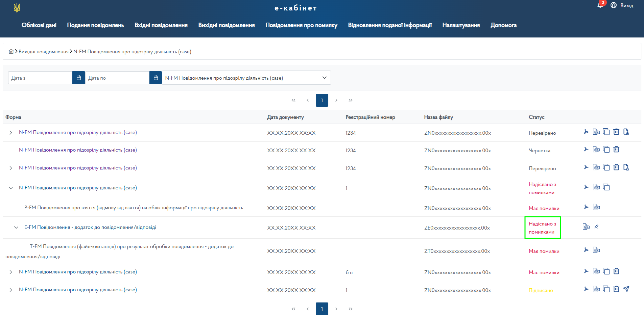Copy the Підписано message
Screen dimensions: 644x319
point(606,289)
